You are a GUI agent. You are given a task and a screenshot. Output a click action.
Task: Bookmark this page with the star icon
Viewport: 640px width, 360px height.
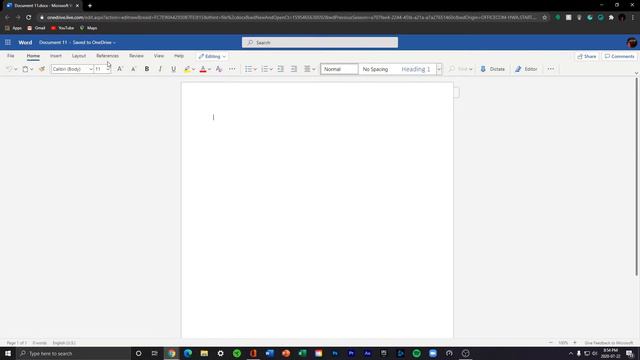(544, 18)
